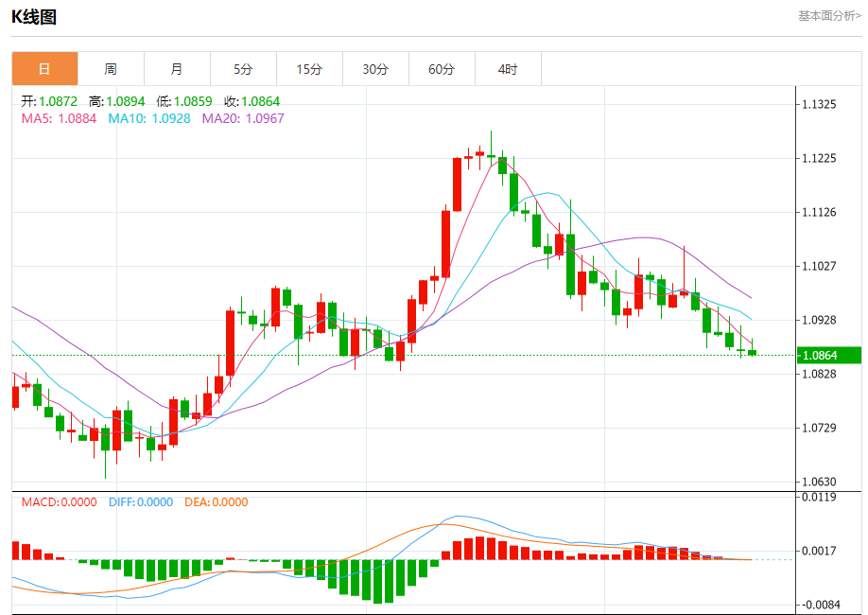Click the MA5: 1.0884 legend
Image resolution: width=868 pixels, height=615 pixels.
59,118
